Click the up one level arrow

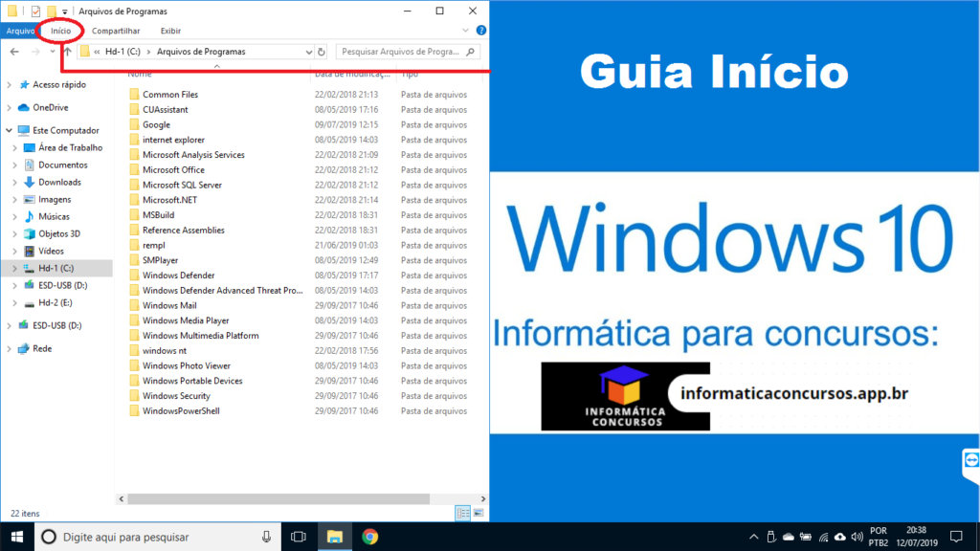click(x=67, y=52)
